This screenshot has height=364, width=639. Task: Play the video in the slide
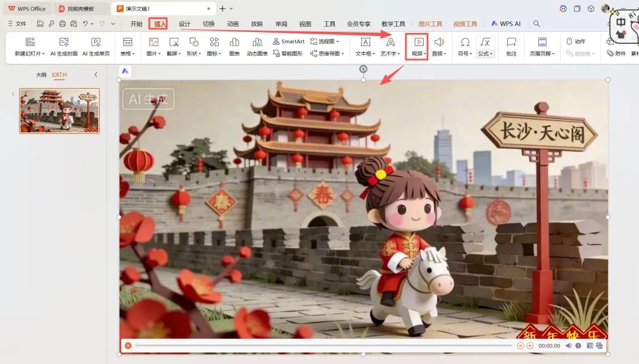pyautogui.click(x=128, y=346)
